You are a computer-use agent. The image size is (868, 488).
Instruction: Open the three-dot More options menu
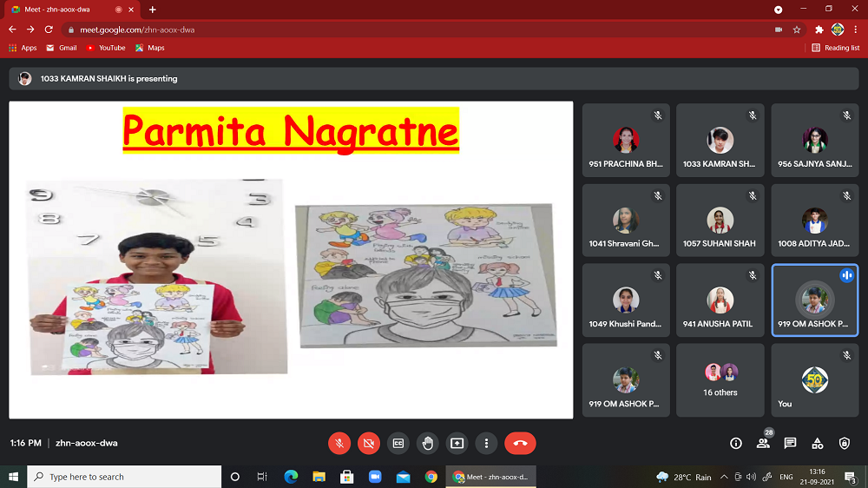486,443
